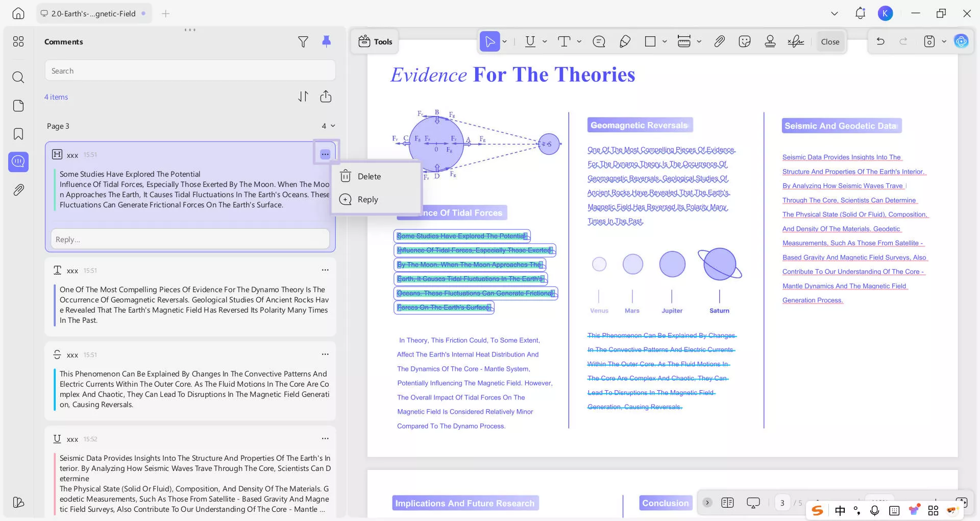This screenshot has height=521, width=980.
Task: Open the home screen icon
Action: (x=18, y=14)
